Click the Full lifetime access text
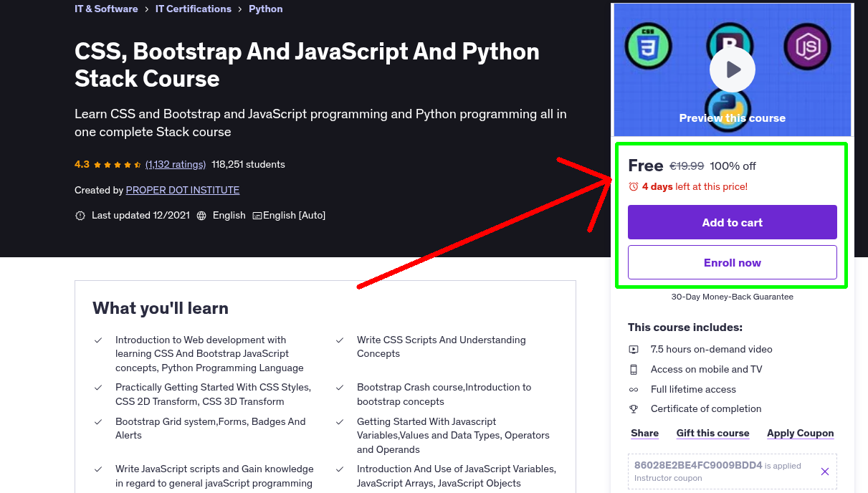Image resolution: width=868 pixels, height=493 pixels. (693, 390)
